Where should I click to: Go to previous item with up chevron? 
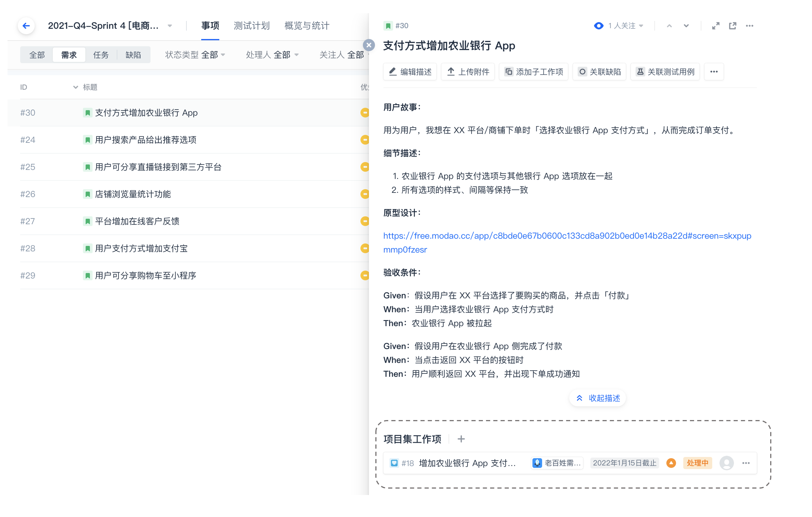click(x=669, y=26)
